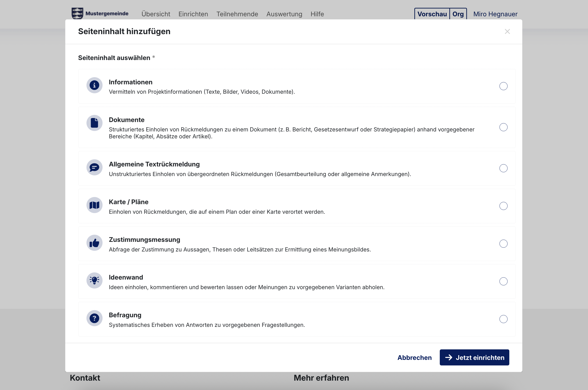Click the Allgemeine Textrückmeldung speech bubble icon

[x=95, y=167]
